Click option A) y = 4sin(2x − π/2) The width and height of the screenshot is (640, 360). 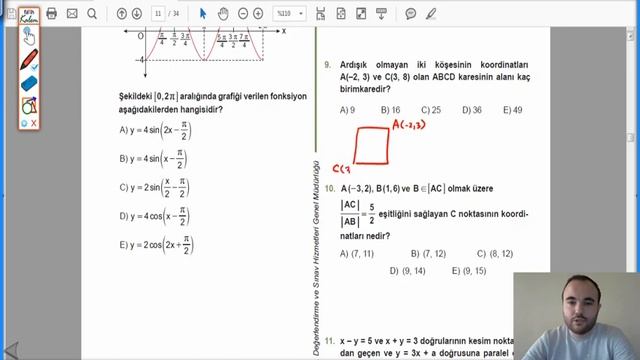(x=155, y=130)
